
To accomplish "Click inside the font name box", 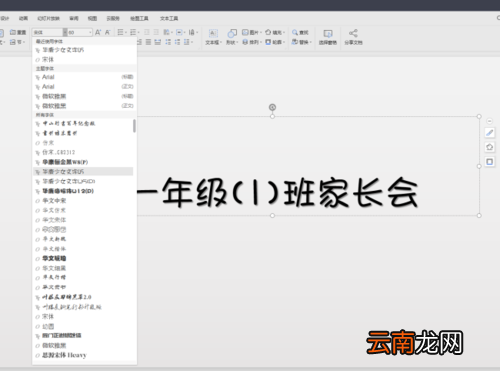I will click(x=47, y=32).
